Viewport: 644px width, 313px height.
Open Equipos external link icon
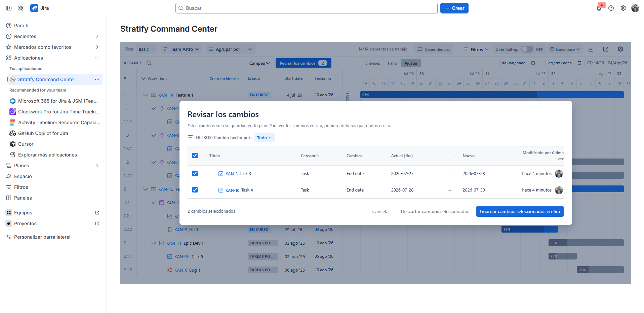click(x=97, y=213)
